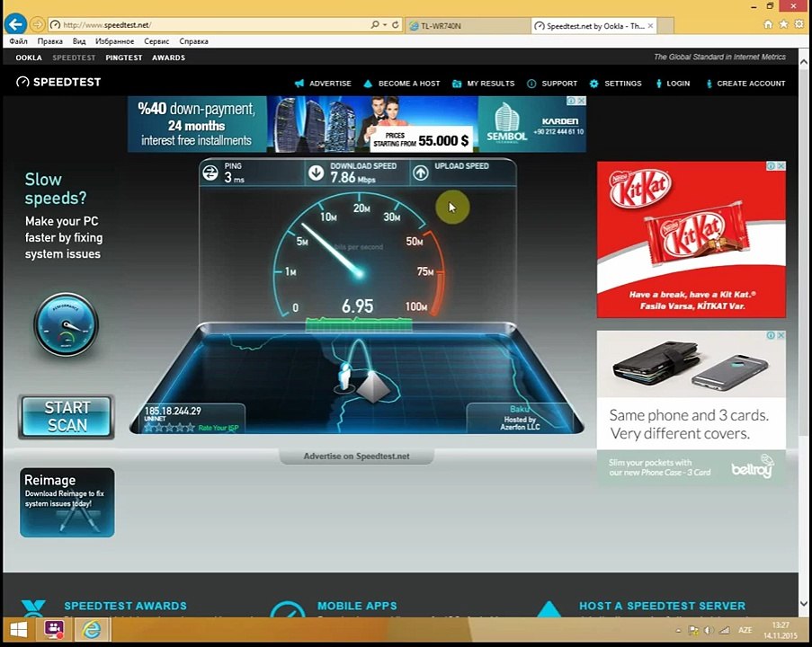Click the performance gauge icon
This screenshot has width=812, height=647.
pyautogui.click(x=67, y=325)
